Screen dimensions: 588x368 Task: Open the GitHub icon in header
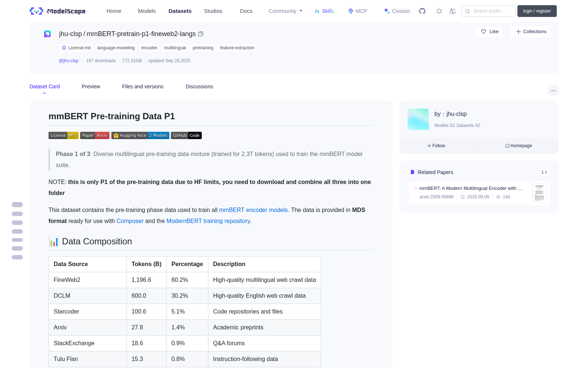(x=422, y=11)
